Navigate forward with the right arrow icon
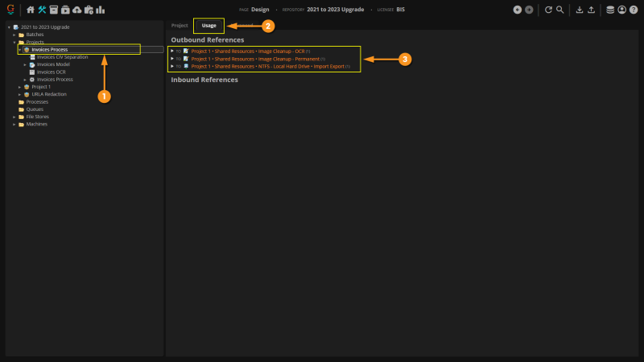 [529, 10]
